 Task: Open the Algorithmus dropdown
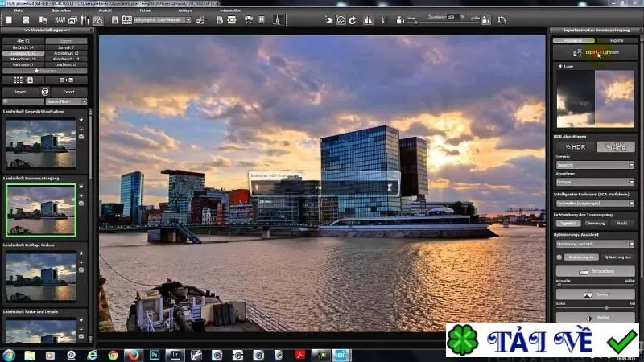click(595, 182)
